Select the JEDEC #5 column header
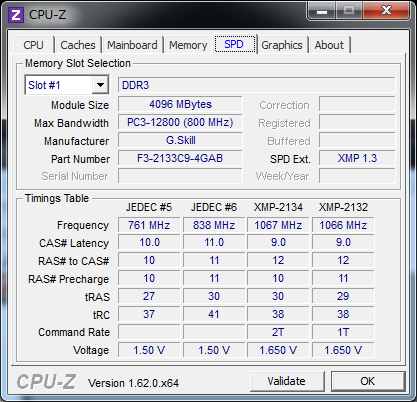 click(149, 207)
